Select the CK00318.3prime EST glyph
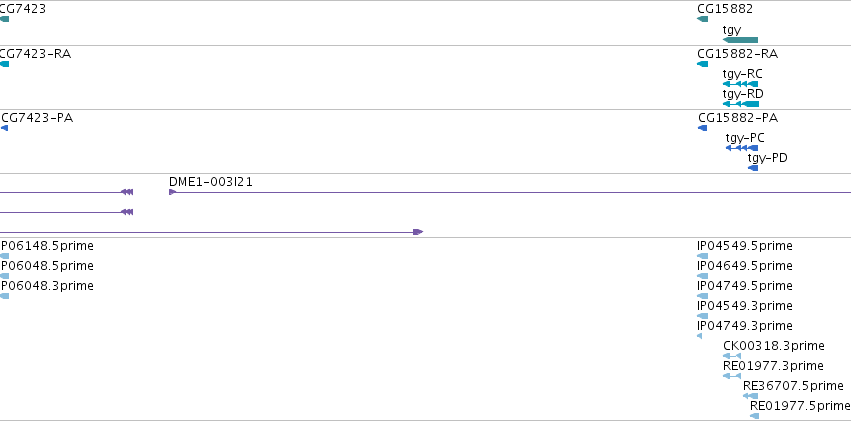Viewport: 851px width, 421px height. (732, 356)
